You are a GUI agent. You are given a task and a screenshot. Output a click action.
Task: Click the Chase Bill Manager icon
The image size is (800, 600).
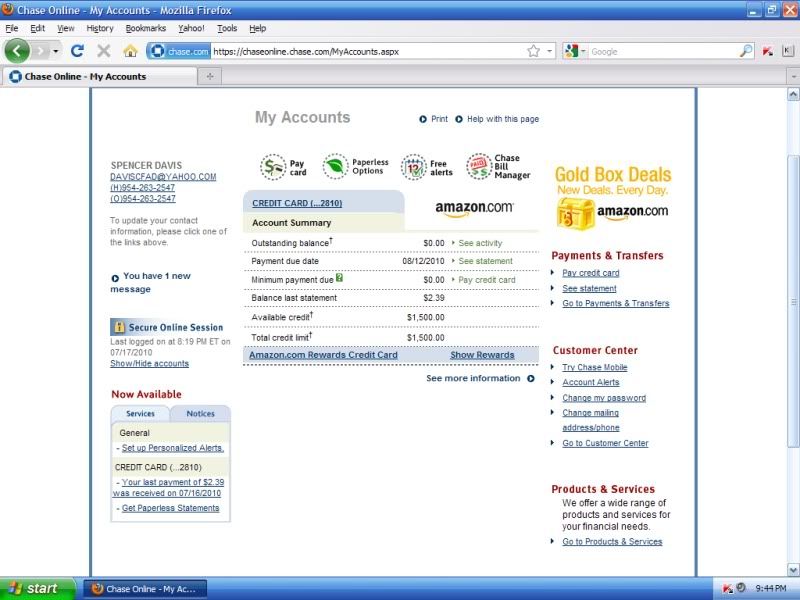point(479,166)
